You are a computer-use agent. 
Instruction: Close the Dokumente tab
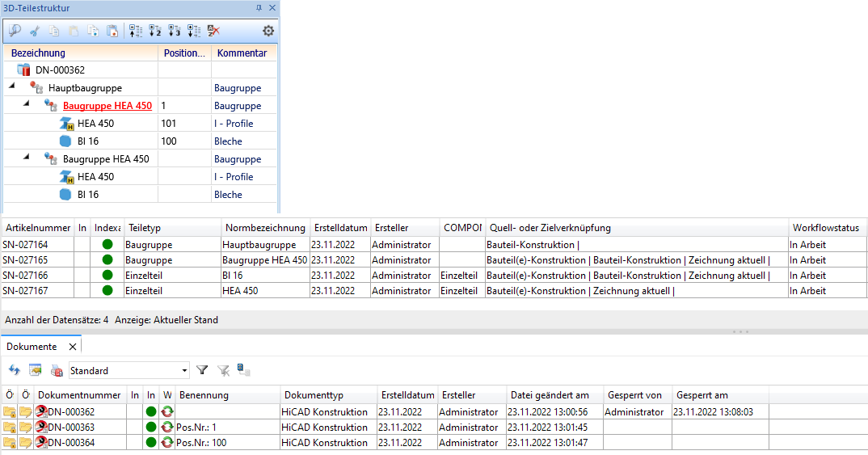coord(71,347)
